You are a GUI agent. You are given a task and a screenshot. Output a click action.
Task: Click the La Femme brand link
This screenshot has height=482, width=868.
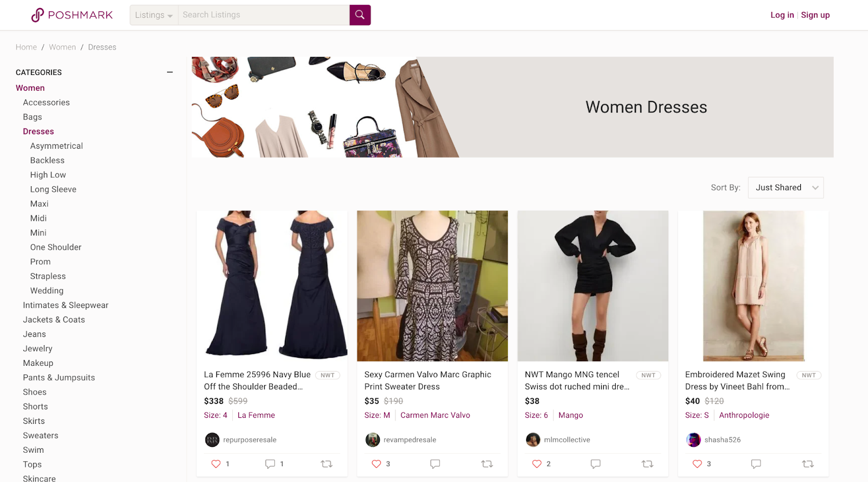[x=256, y=415]
